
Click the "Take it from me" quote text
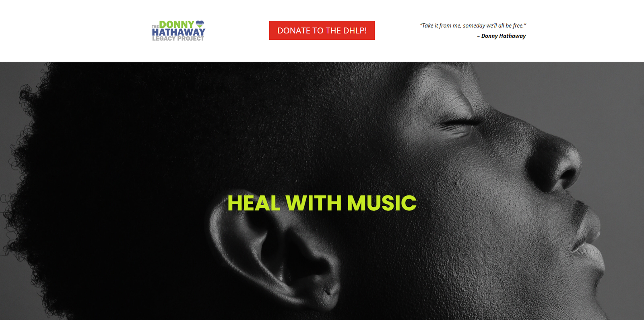coord(473,25)
